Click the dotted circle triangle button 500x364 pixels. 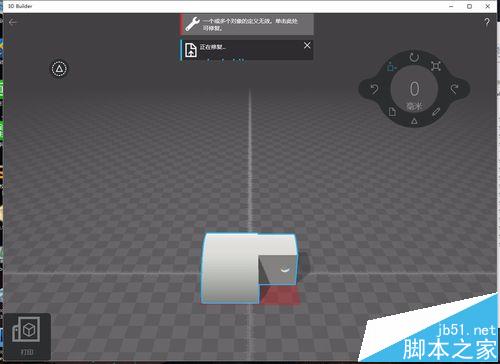tap(59, 69)
